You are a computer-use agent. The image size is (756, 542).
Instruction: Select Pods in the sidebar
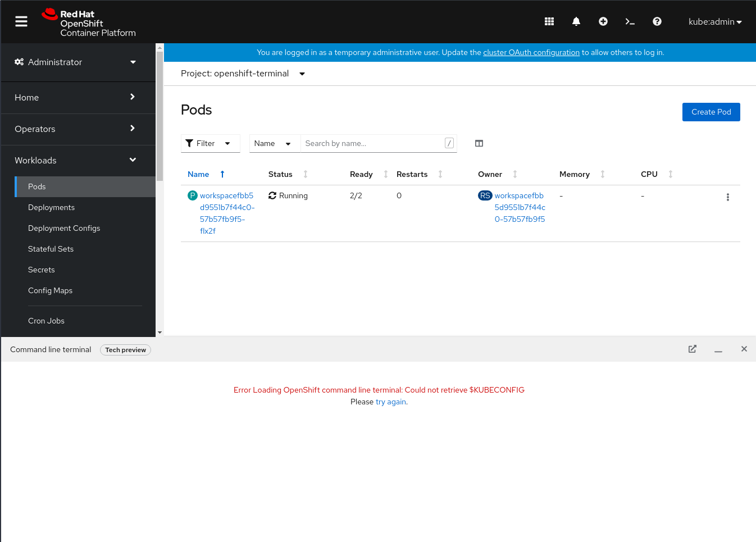click(x=85, y=186)
